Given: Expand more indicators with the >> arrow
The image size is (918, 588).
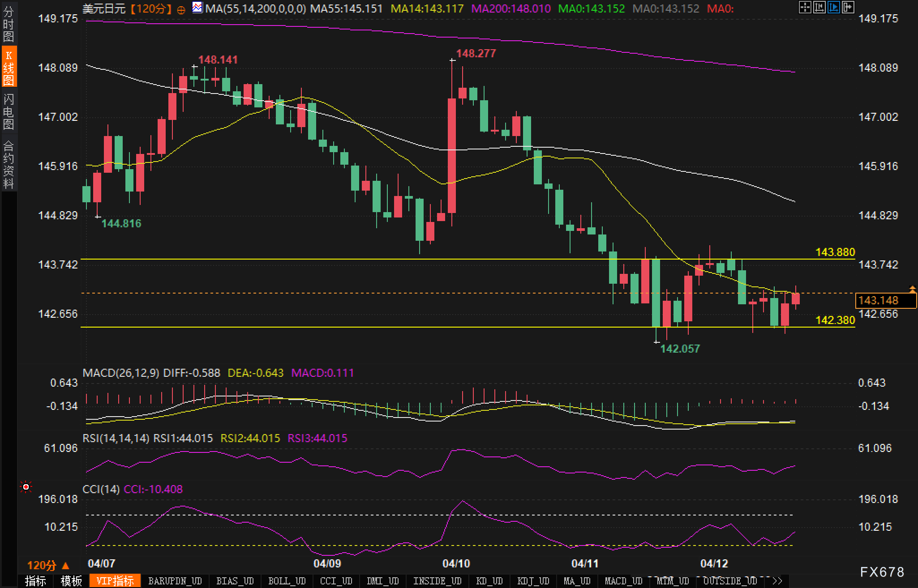Looking at the screenshot, I should 777,581.
